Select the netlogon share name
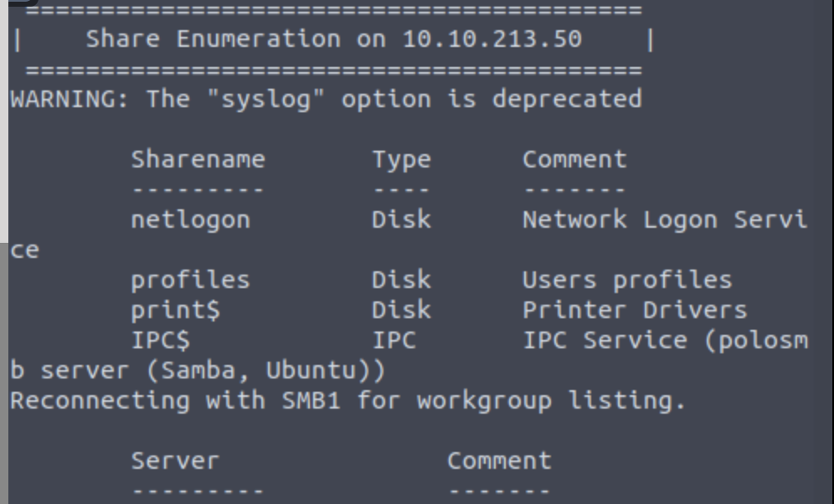The image size is (834, 504). (x=190, y=219)
